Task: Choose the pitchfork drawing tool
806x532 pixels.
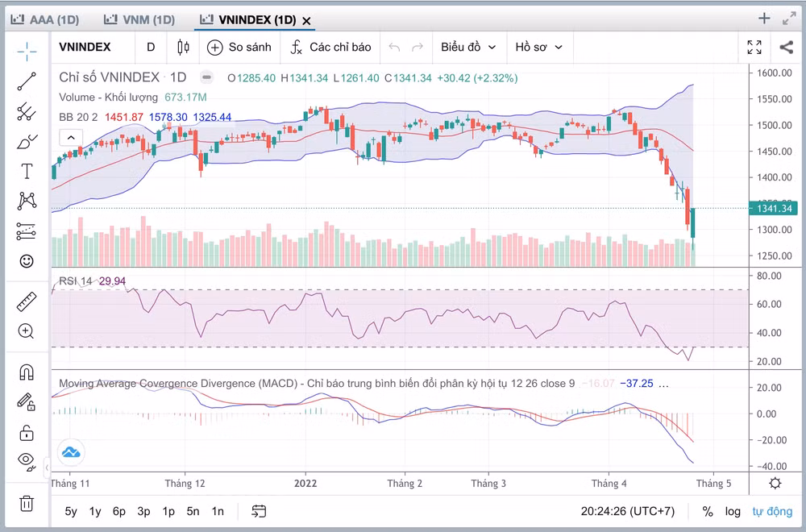Action: (x=27, y=111)
